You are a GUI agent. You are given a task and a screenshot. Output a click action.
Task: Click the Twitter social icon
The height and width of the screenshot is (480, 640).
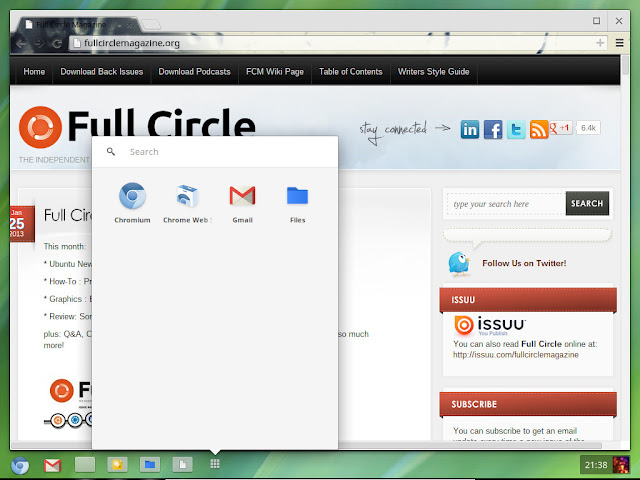(x=516, y=130)
